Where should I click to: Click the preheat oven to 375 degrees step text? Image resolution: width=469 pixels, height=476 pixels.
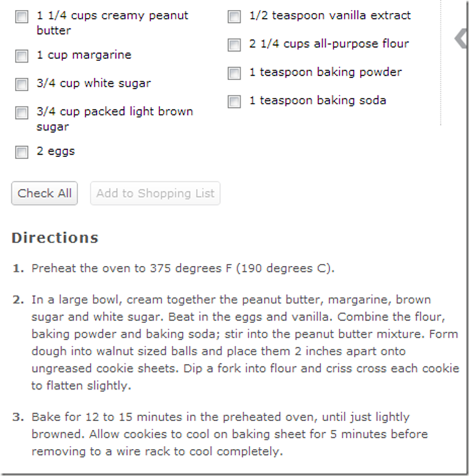183,269
